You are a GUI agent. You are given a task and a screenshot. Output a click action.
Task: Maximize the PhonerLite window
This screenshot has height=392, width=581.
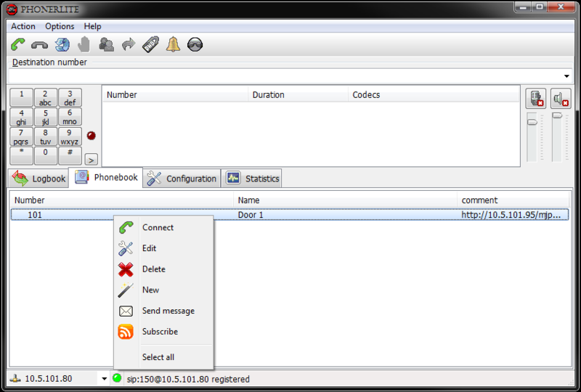[539, 7]
